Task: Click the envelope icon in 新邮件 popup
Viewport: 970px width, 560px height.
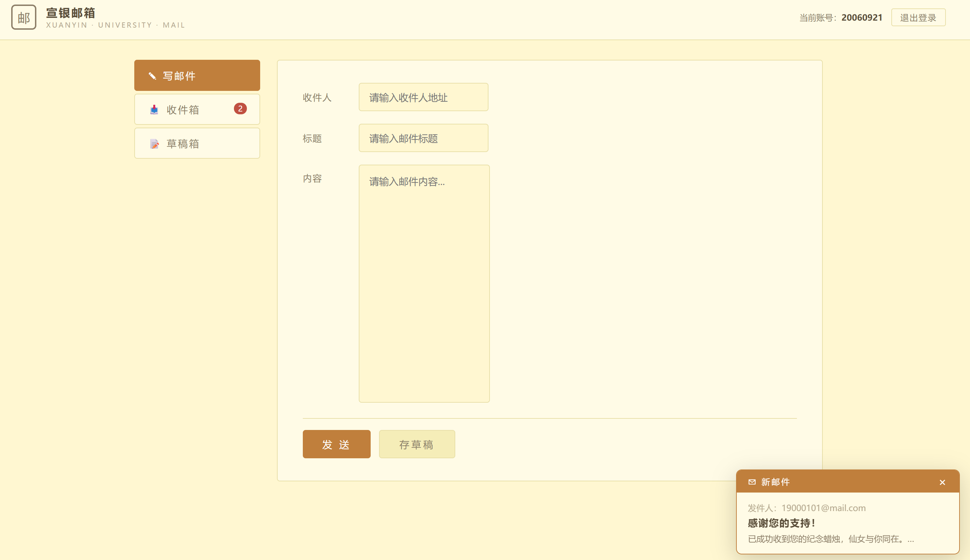Action: 752,482
